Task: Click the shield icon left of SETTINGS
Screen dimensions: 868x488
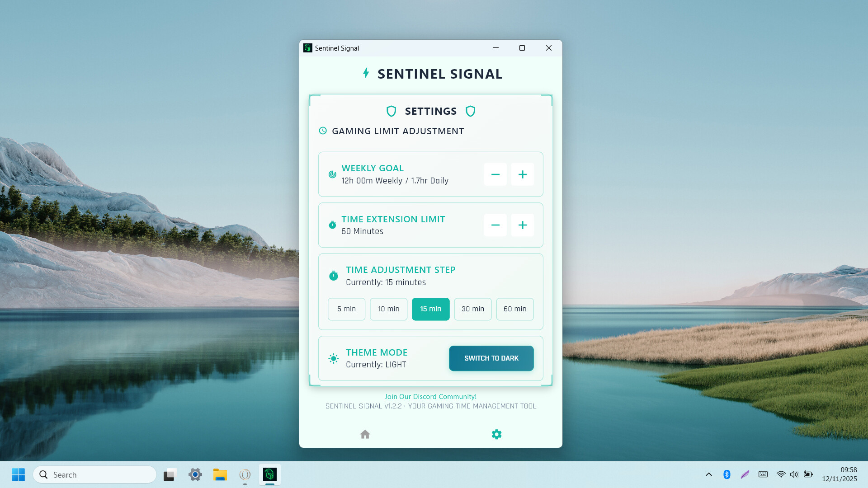Action: coord(391,111)
